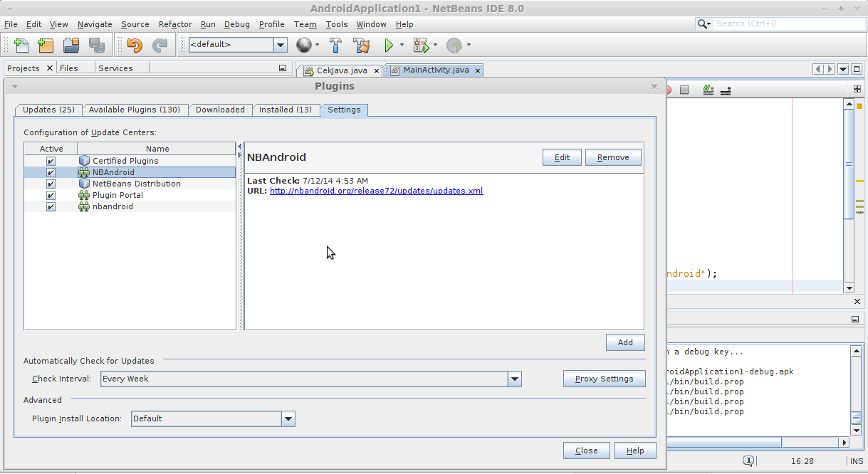Close the Projects tab

click(x=49, y=68)
